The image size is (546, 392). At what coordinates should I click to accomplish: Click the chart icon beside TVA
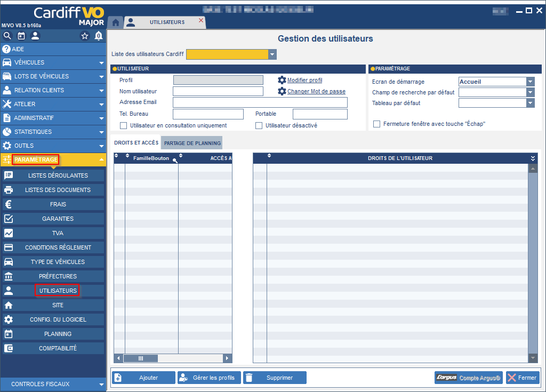[x=9, y=233]
